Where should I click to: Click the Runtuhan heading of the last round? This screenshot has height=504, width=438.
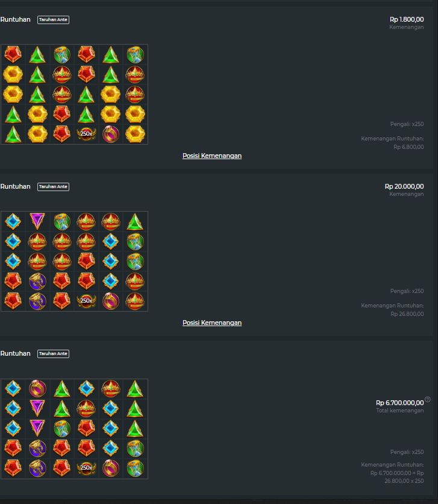point(16,353)
